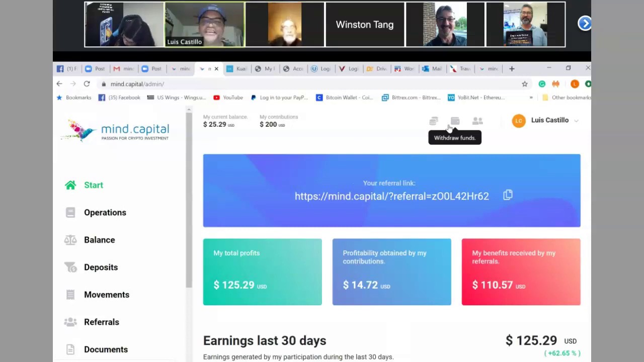Click the deposit coins icon in header
Viewport: 644px width, 362px height.
(434, 121)
